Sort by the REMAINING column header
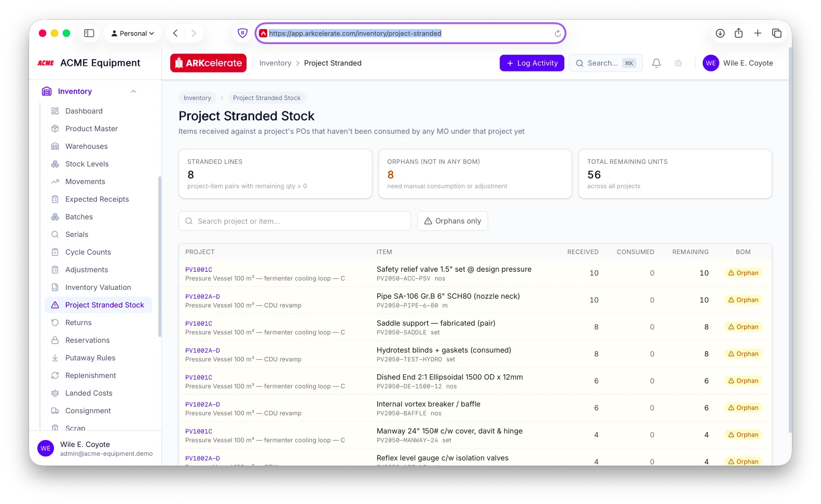The width and height of the screenshot is (821, 504). click(690, 252)
